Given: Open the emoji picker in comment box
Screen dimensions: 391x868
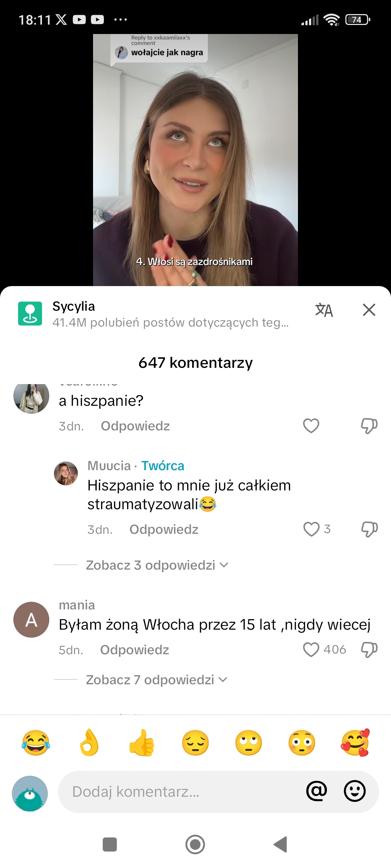Looking at the screenshot, I should [x=355, y=791].
